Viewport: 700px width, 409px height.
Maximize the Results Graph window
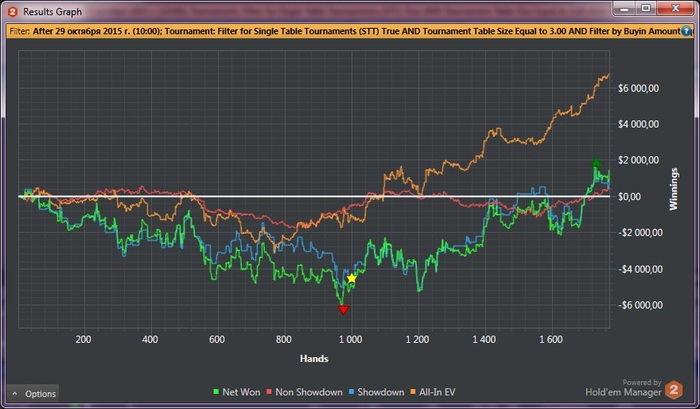coord(646,8)
